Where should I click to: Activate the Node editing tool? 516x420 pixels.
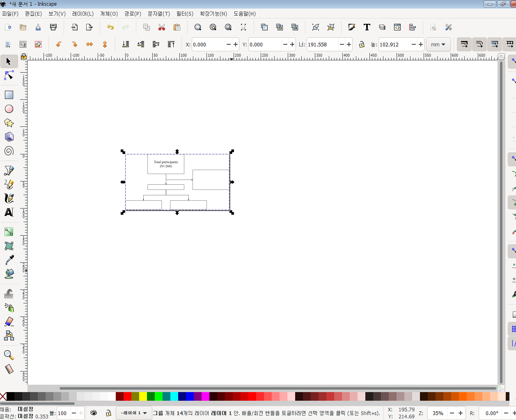[9, 76]
